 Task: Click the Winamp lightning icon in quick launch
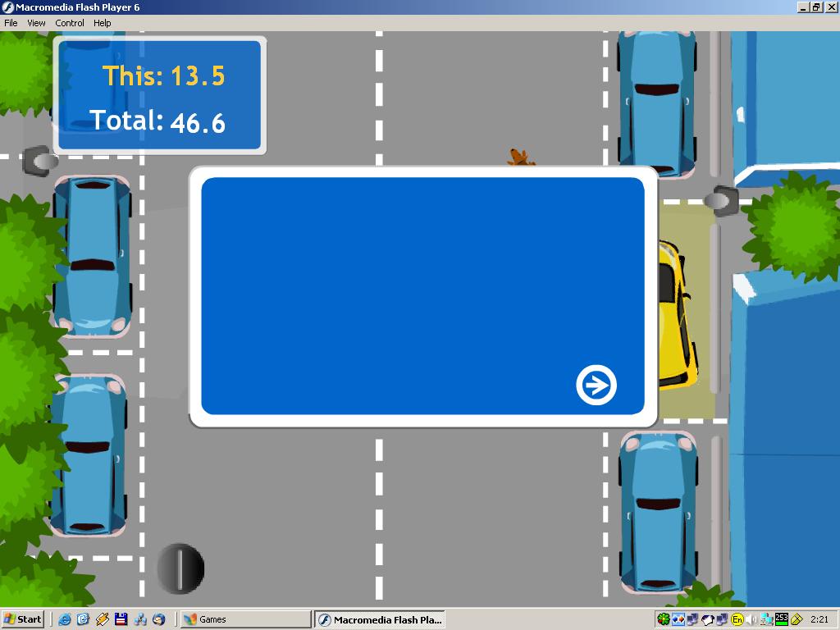pos(102,619)
